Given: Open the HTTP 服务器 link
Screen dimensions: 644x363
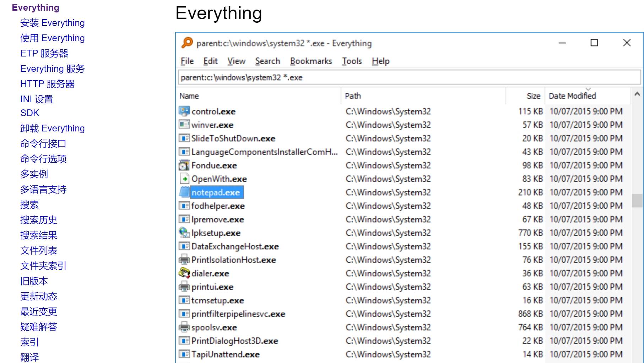Looking at the screenshot, I should coord(48,84).
